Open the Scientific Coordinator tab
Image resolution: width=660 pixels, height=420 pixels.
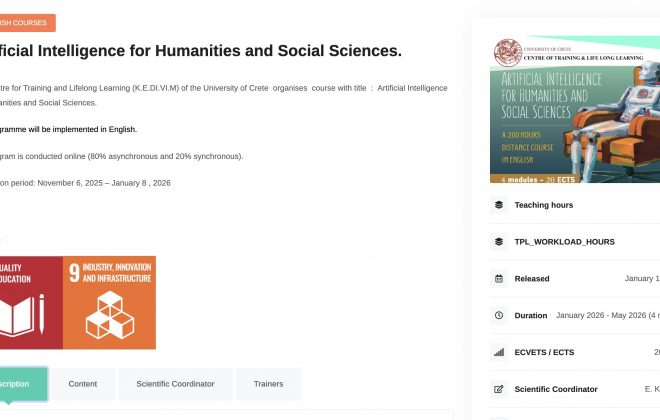tap(175, 384)
